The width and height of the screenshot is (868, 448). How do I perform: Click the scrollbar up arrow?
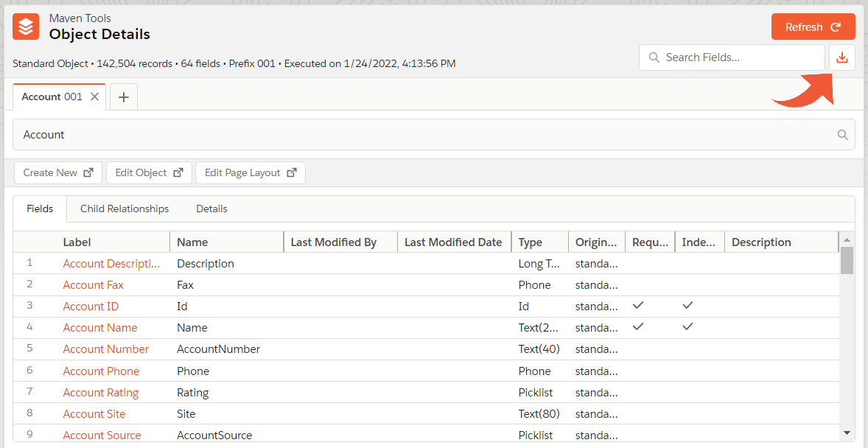pyautogui.click(x=847, y=239)
